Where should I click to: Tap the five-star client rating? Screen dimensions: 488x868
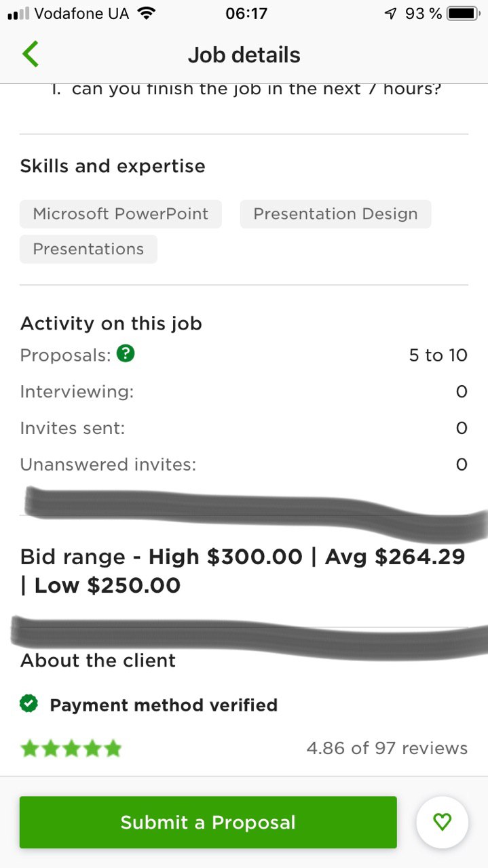pos(71,749)
